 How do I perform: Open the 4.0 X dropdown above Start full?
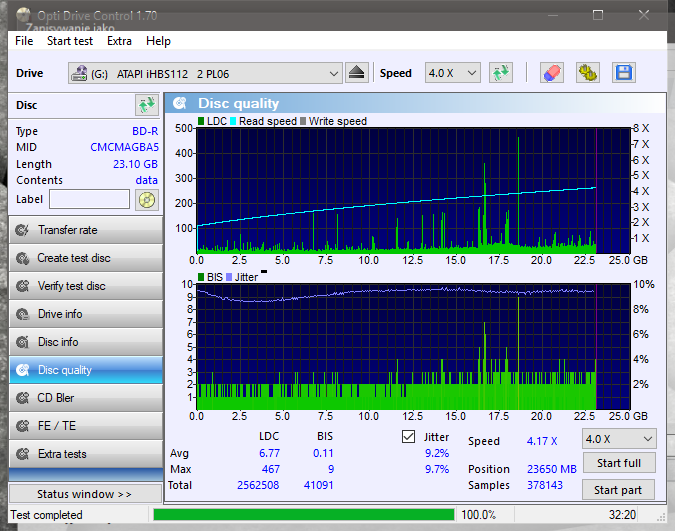pyautogui.click(x=619, y=439)
